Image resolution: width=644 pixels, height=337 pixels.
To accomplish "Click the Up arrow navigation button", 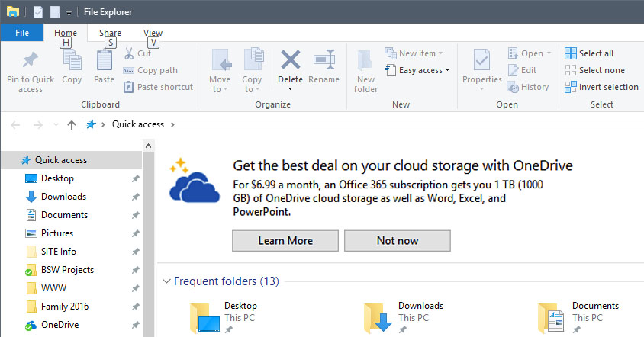I will click(x=72, y=124).
